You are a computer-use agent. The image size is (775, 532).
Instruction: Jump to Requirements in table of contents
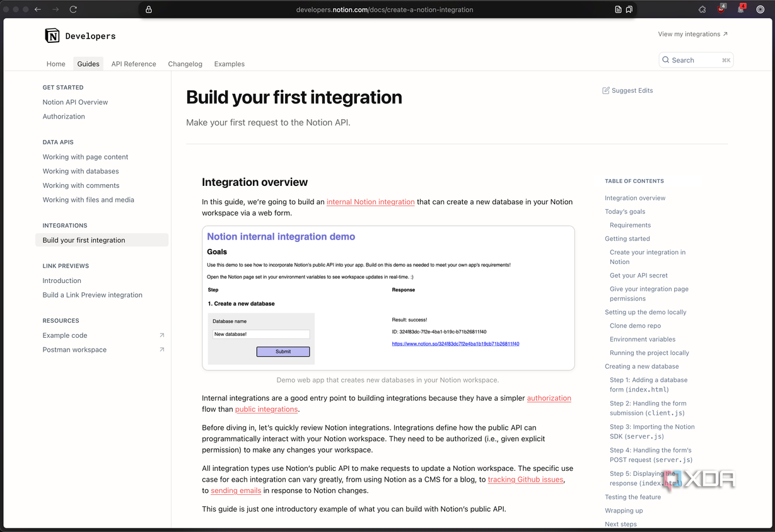pos(630,225)
